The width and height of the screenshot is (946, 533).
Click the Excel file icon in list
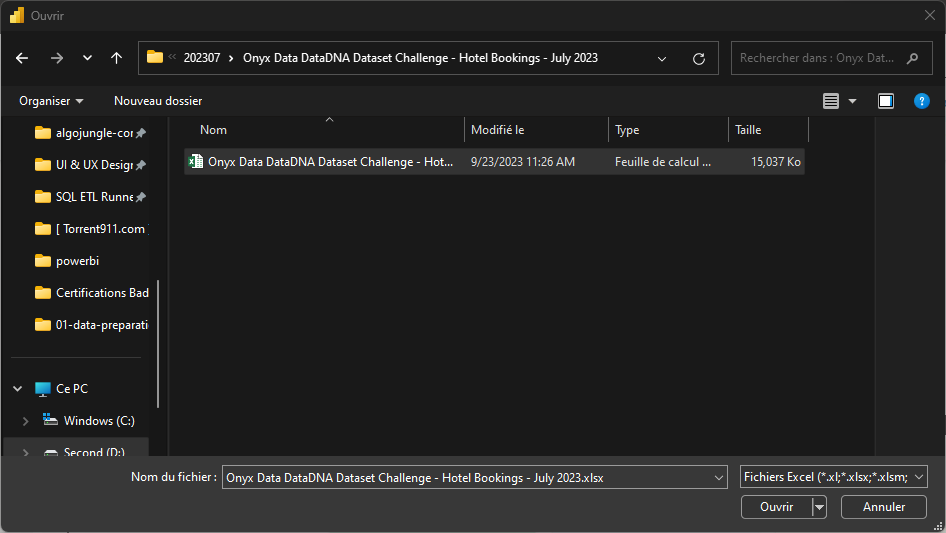pos(195,161)
